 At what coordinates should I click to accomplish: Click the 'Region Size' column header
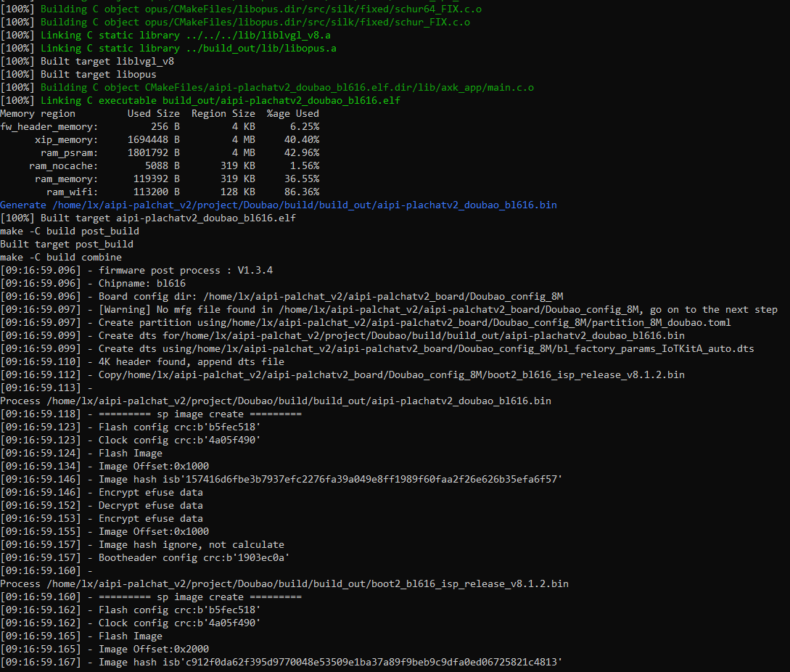223,113
